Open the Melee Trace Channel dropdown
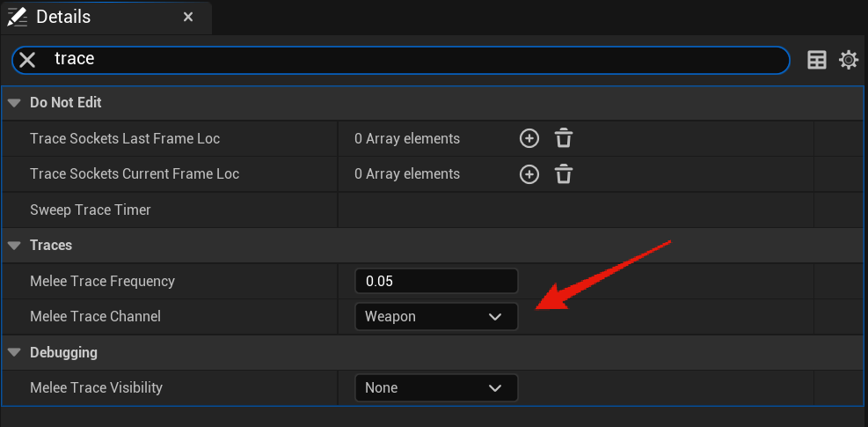Image resolution: width=868 pixels, height=427 pixels. point(436,317)
